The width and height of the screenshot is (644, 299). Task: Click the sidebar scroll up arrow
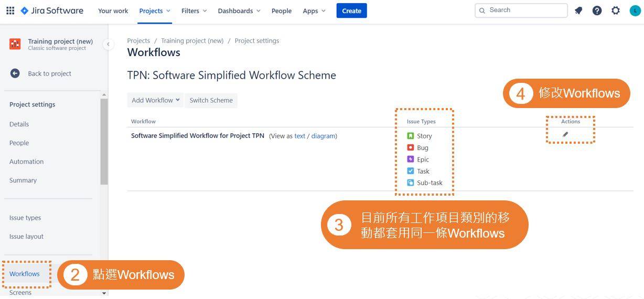coord(104,95)
